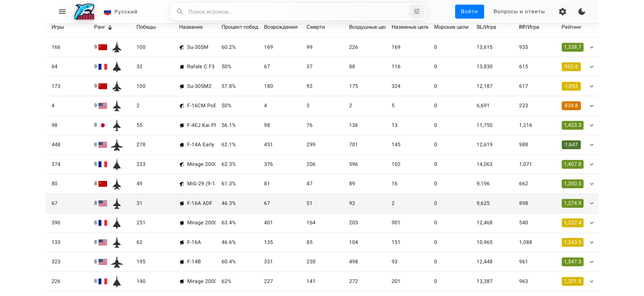Sort table by Морские цели column
This screenshot has height=296, width=644.
point(451,27)
